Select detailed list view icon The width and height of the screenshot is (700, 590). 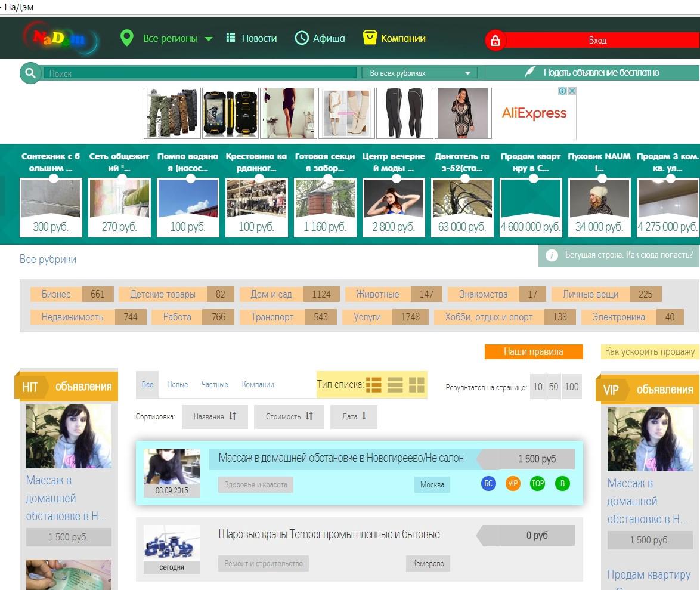coord(374,385)
